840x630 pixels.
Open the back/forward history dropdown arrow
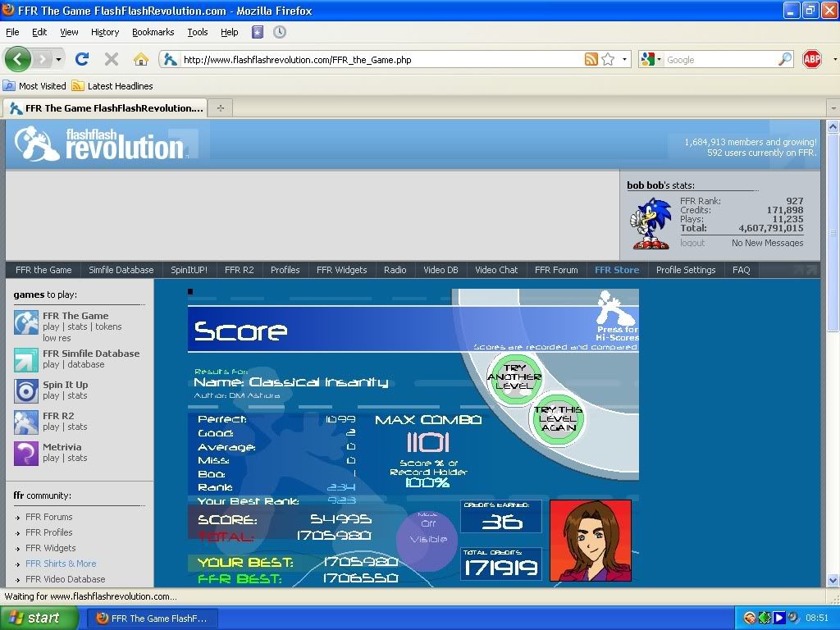click(x=58, y=59)
